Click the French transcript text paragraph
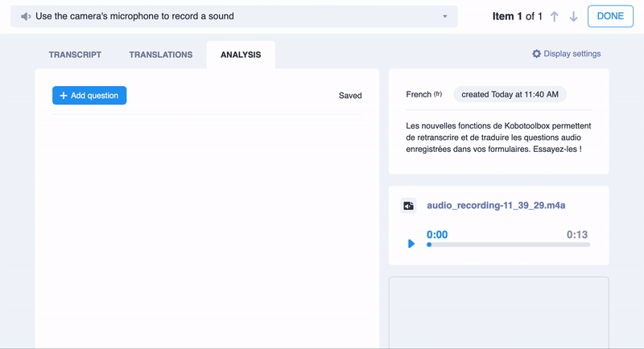 click(x=497, y=138)
